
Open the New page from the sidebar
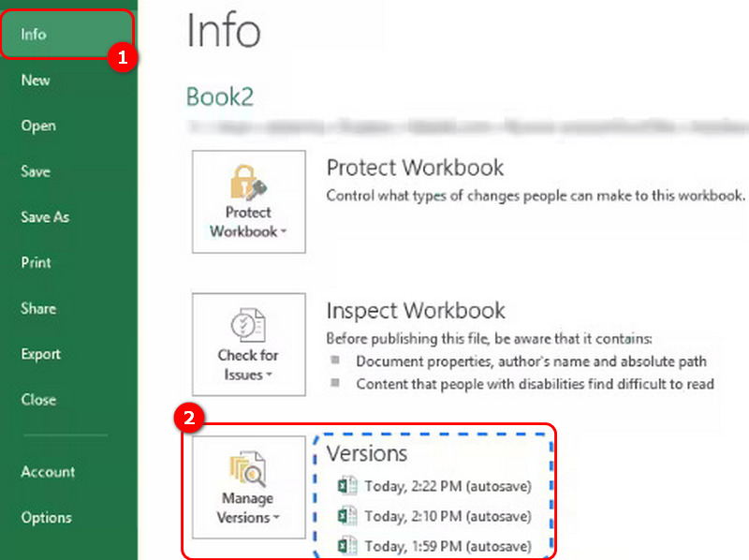(35, 81)
